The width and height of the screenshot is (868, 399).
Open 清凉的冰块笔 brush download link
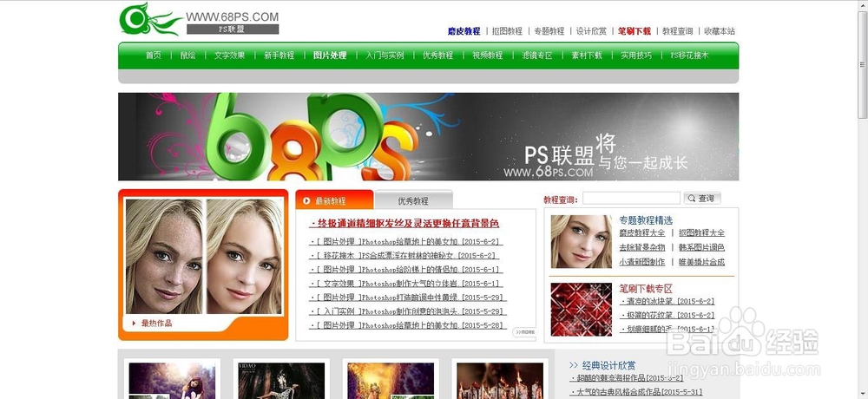667,302
